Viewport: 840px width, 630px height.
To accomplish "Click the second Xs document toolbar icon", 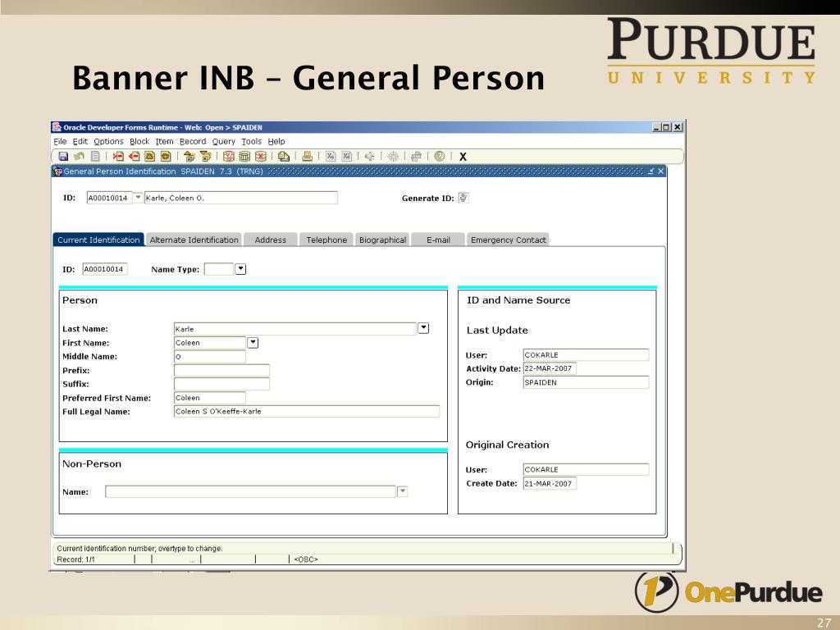I will click(x=347, y=157).
